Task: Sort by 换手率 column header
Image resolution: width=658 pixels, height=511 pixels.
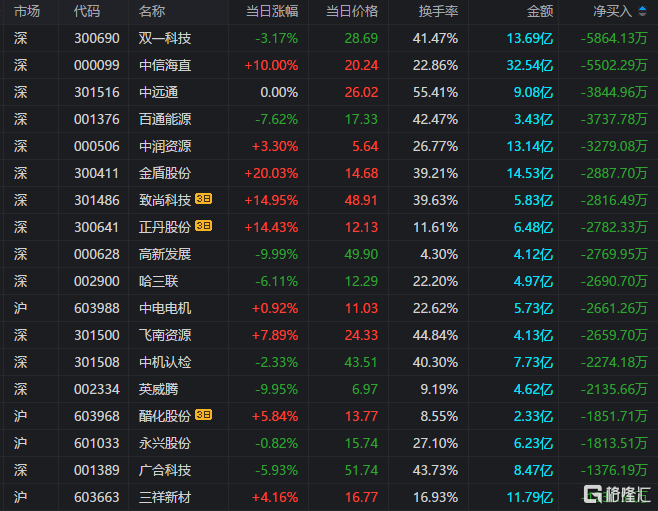Action: (439, 11)
